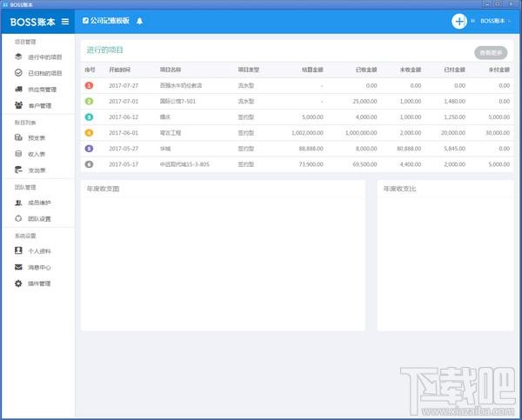
Task: Click the 收入表 sidebar icon
Action: click(19, 154)
